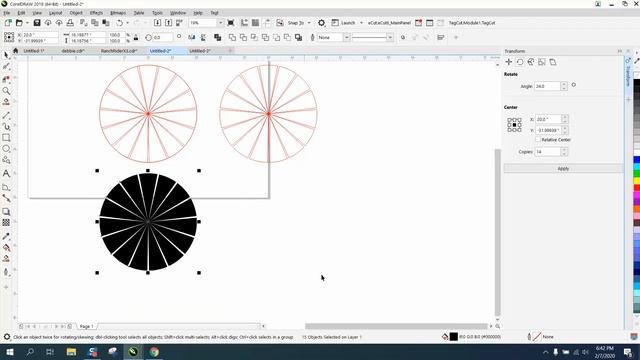Select the Interactive Fill tool
The image size is (640, 360).
click(x=6, y=247)
